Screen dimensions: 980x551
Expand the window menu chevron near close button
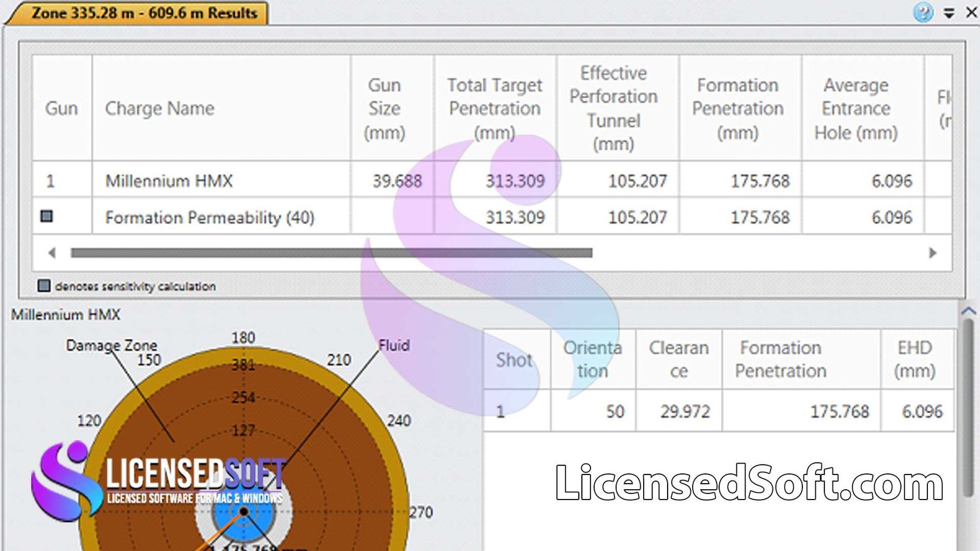click(x=946, y=12)
